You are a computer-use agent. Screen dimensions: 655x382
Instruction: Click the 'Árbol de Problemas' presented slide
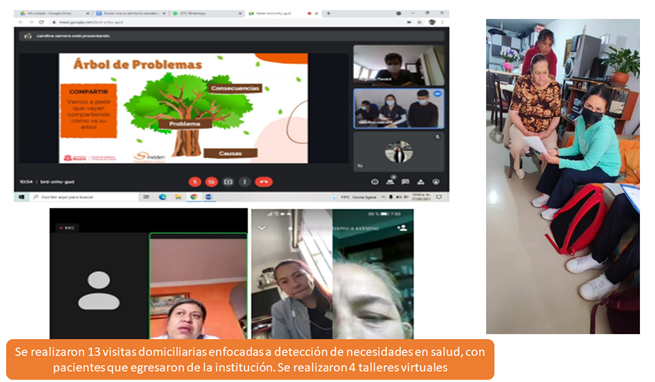point(183,108)
